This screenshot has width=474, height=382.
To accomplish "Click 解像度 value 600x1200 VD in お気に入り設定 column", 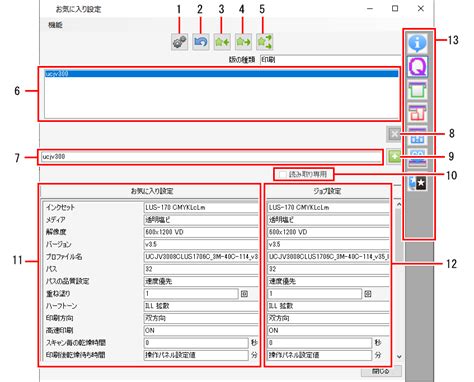I will pos(201,232).
